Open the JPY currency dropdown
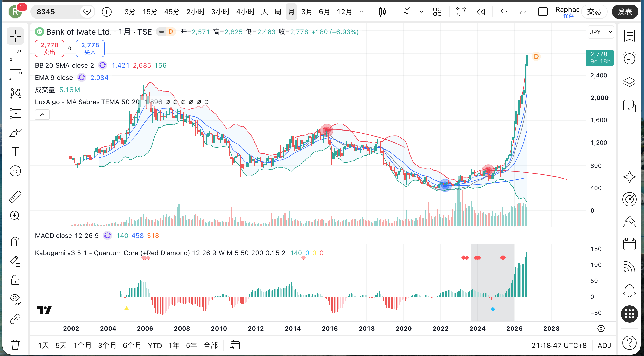Screen dimensions: 644x356 [601, 32]
